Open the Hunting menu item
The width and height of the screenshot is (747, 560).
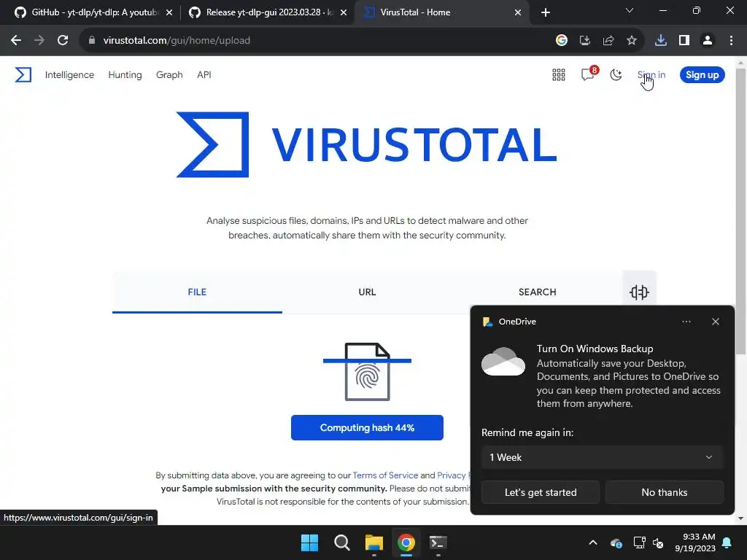pos(125,75)
